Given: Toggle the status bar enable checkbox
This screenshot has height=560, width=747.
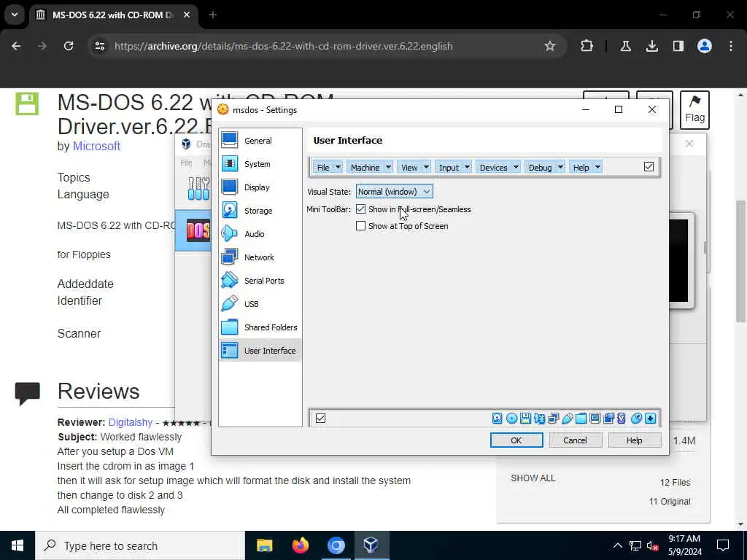Looking at the screenshot, I should pos(321,418).
